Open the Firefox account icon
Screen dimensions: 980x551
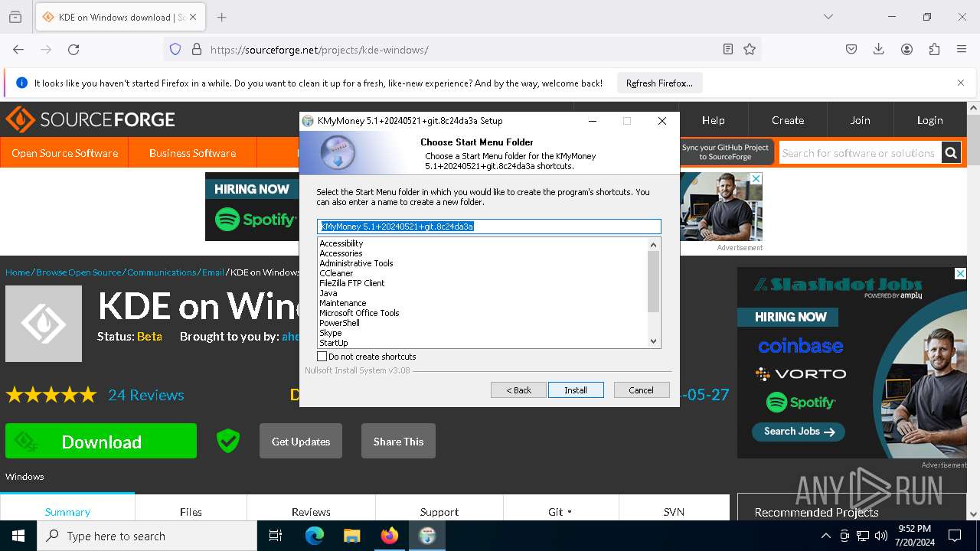coord(906,49)
